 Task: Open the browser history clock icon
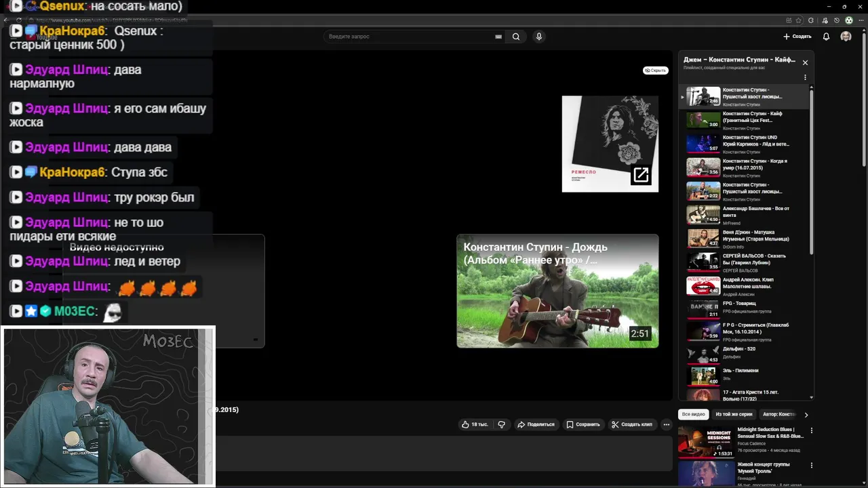tap(837, 20)
